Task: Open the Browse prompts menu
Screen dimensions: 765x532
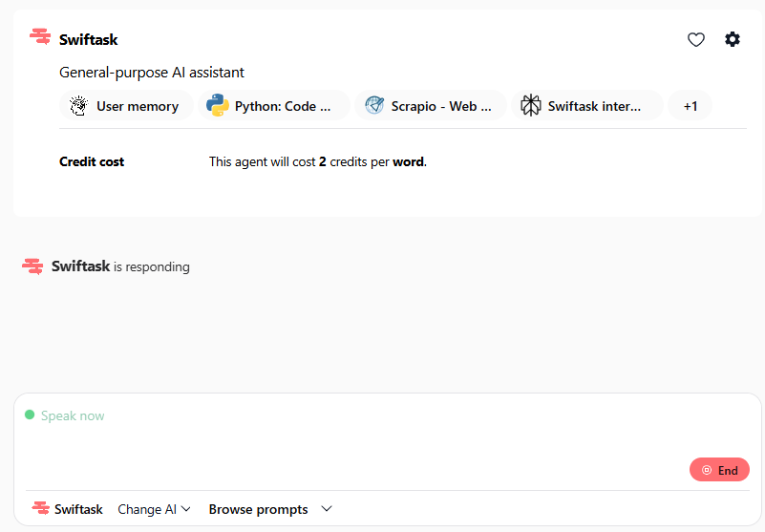Action: point(258,509)
